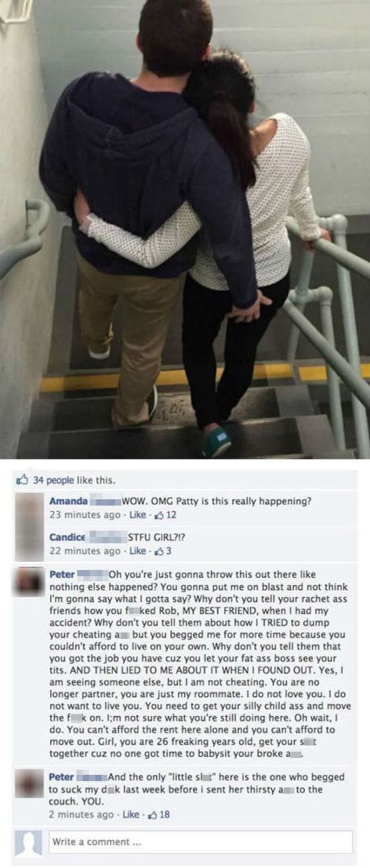
Task: Open the stairwell couple photo
Action: (x=185, y=229)
